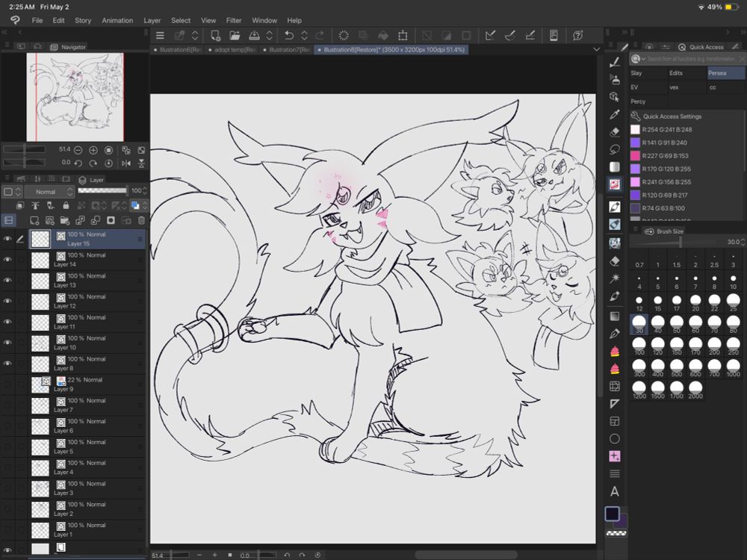Expand the save options arrows

[269, 36]
